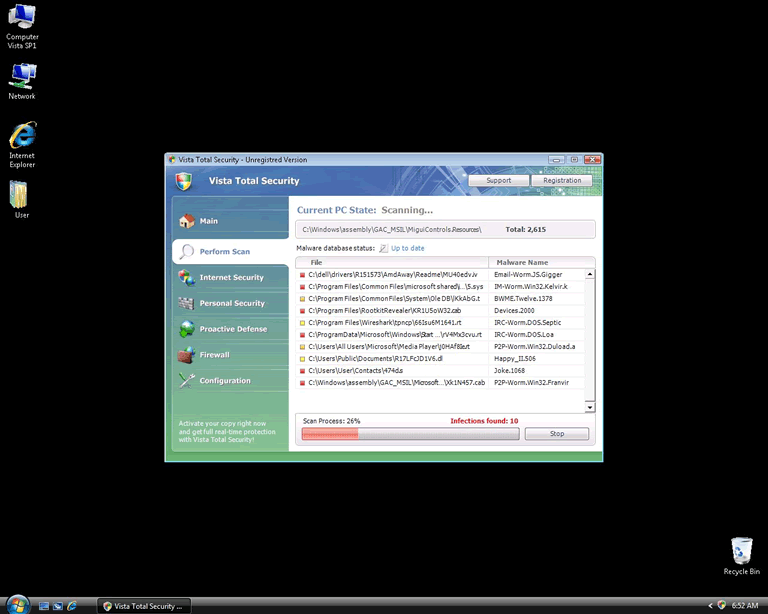Image resolution: width=768 pixels, height=614 pixels.
Task: Open Configuration tools icon
Action: tap(186, 381)
